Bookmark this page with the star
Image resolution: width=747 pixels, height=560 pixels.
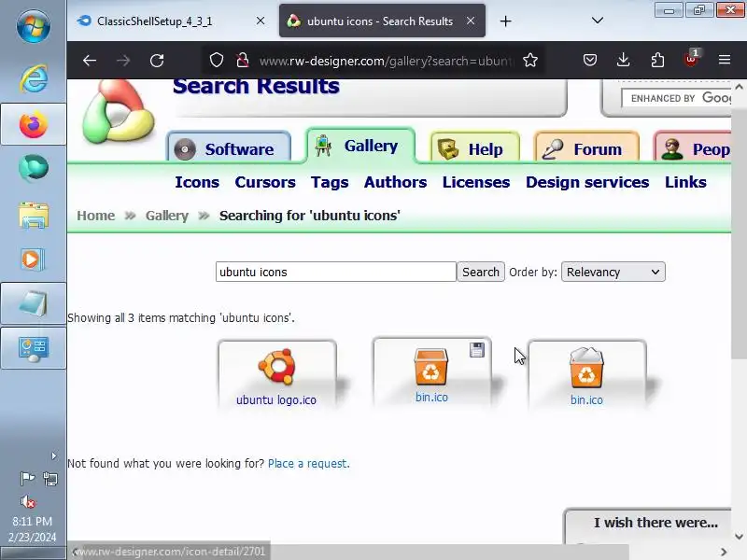tap(530, 60)
